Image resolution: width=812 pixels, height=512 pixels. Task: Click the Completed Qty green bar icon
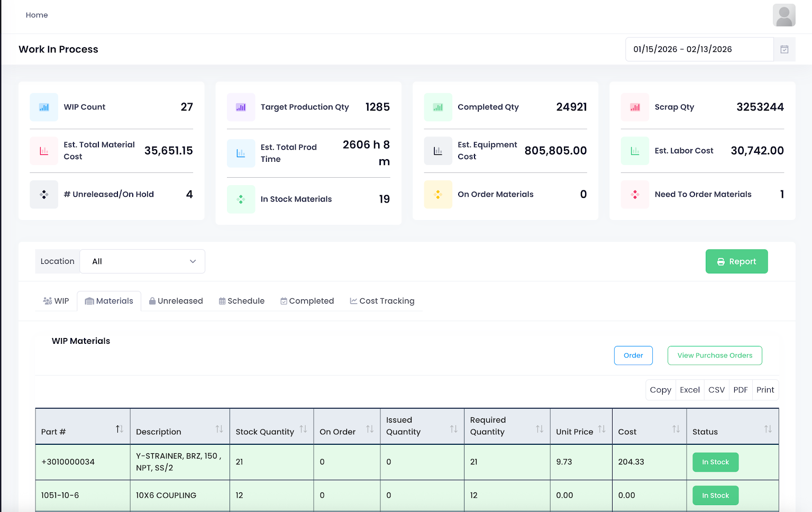(438, 107)
